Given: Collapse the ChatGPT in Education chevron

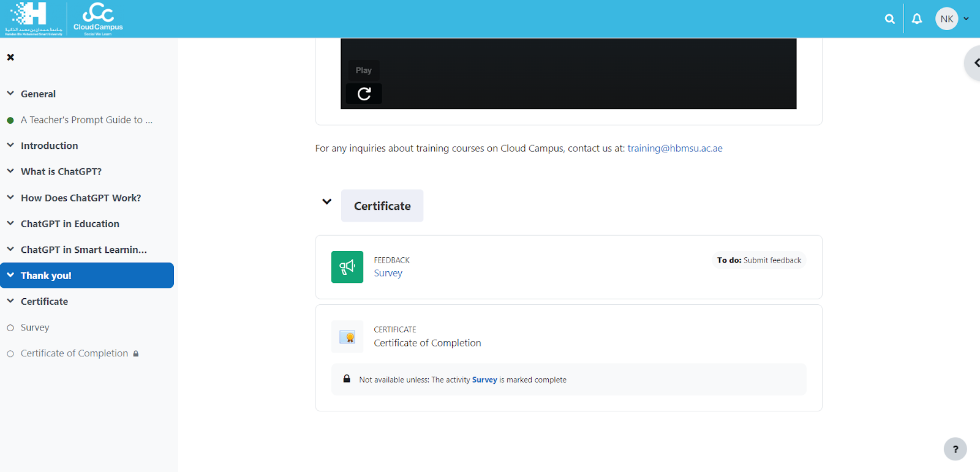Looking at the screenshot, I should (x=10, y=223).
